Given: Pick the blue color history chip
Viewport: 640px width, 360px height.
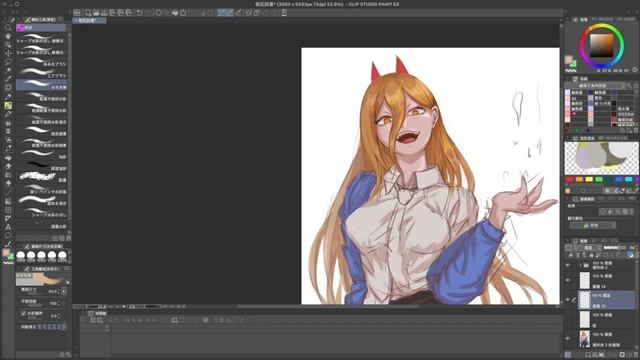Looking at the screenshot, I should [x=619, y=180].
